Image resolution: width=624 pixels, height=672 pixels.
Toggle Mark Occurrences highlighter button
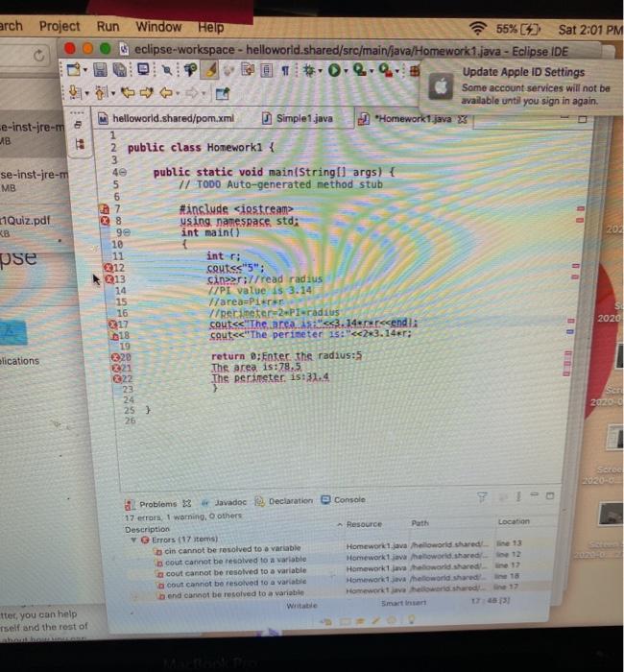click(x=210, y=70)
